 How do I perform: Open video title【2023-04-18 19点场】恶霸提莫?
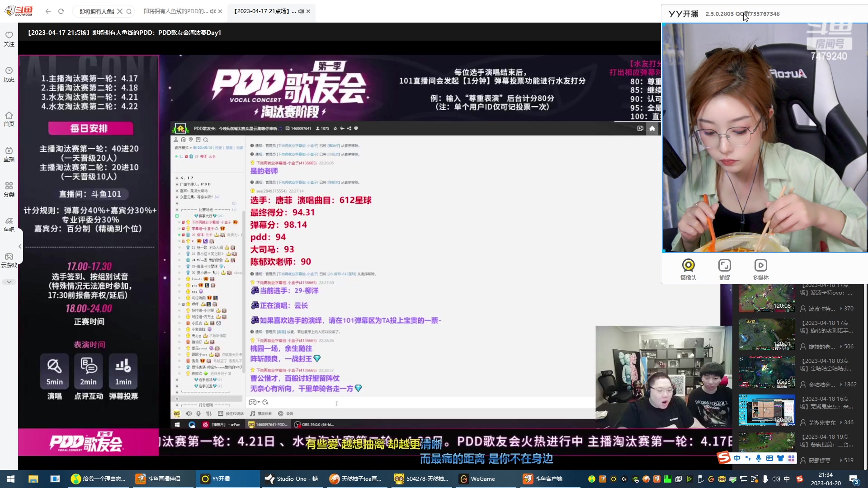826,441
